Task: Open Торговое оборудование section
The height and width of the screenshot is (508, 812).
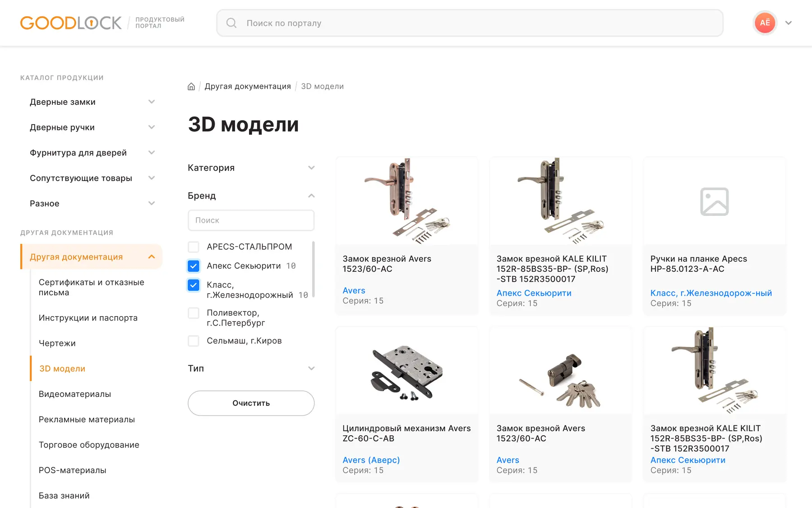Action: tap(89, 445)
